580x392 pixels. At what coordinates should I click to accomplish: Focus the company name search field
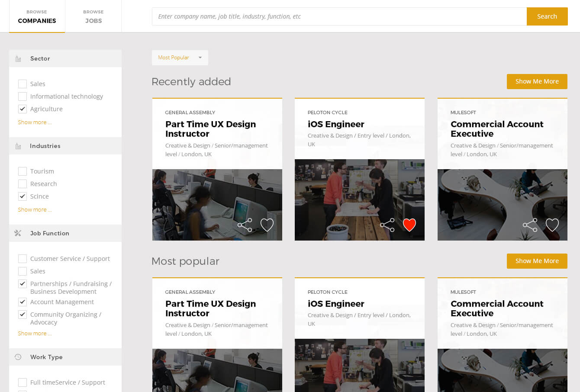[x=339, y=16]
